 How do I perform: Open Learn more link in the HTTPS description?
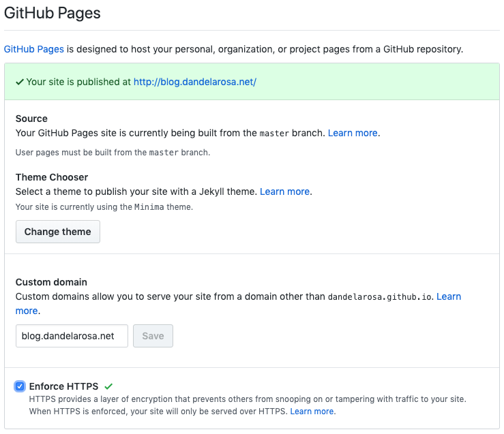312,412
